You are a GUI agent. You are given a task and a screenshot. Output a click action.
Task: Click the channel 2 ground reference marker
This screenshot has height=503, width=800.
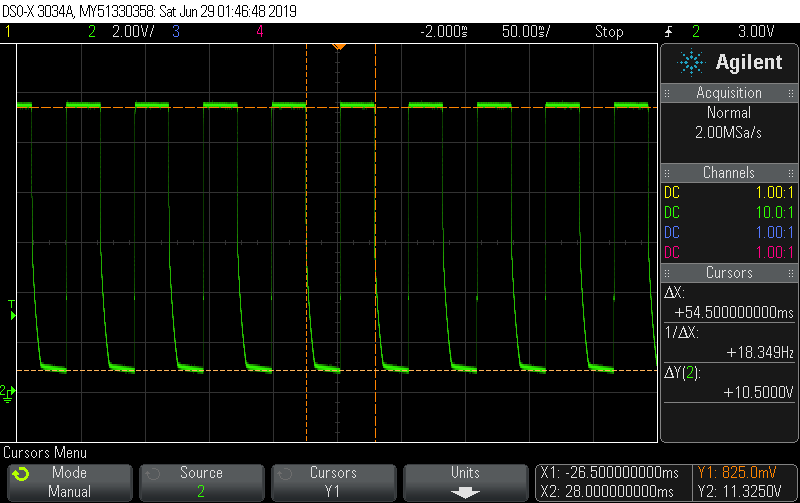click(8, 393)
